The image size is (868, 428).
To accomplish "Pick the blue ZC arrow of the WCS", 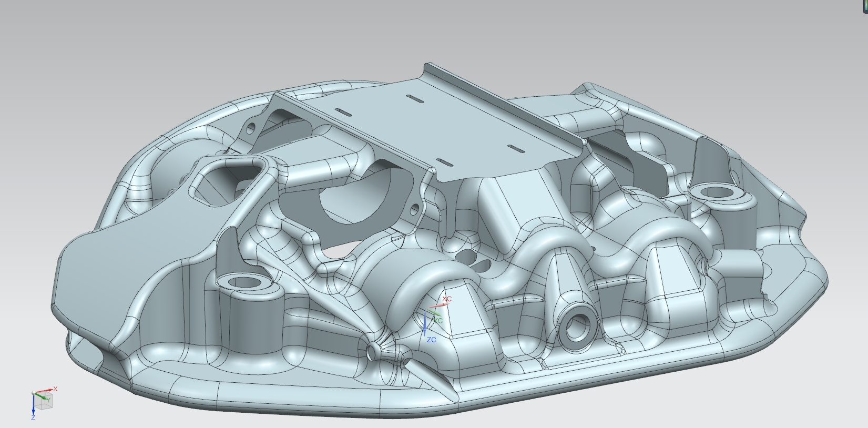I will pos(425,323).
